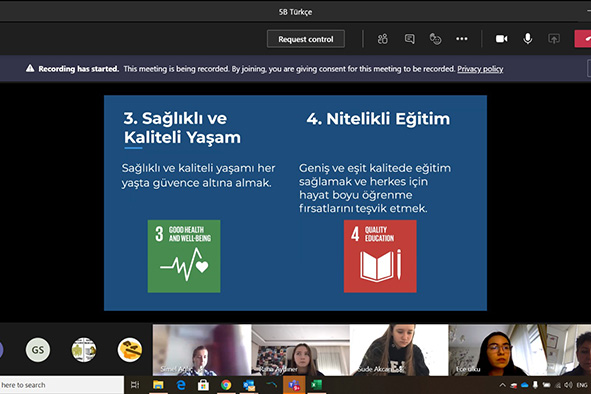591x394 pixels.
Task: Click the microphone tray icon
Action: click(535, 385)
